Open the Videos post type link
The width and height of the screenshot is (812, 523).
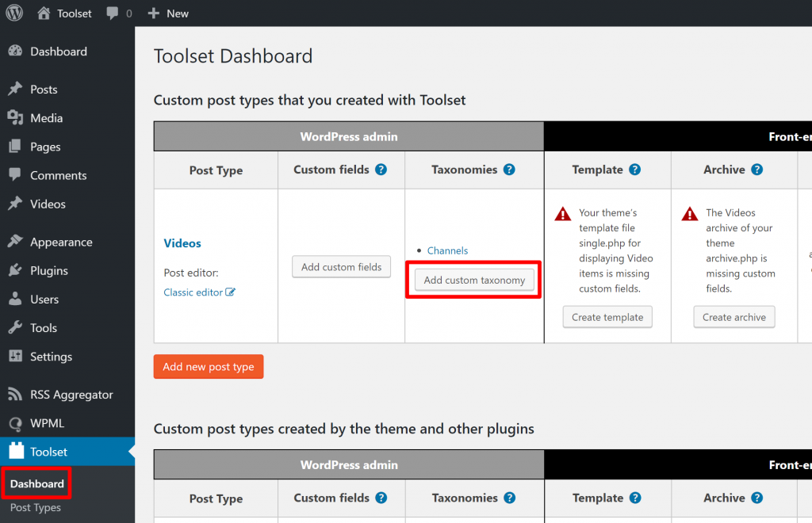[x=182, y=243]
